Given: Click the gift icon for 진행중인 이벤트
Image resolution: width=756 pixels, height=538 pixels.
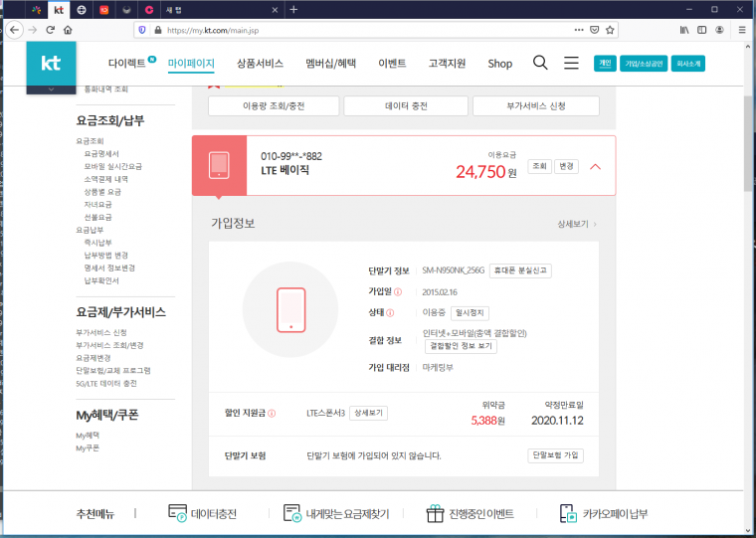Looking at the screenshot, I should (x=435, y=513).
